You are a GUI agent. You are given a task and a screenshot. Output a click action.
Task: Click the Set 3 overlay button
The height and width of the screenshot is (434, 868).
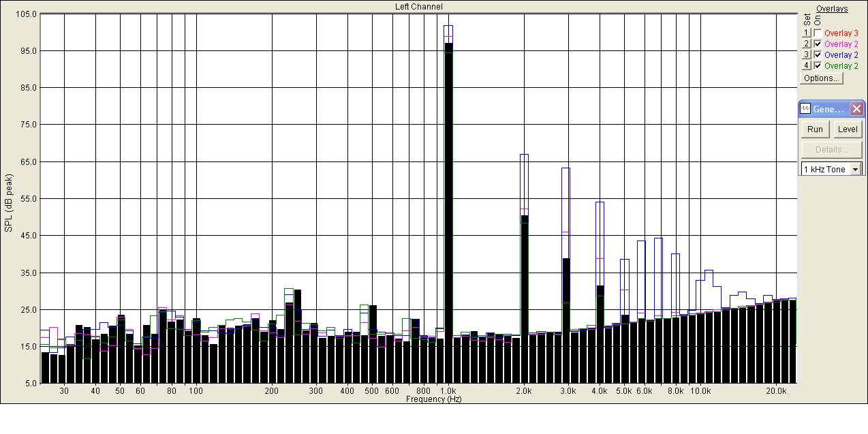click(806, 55)
